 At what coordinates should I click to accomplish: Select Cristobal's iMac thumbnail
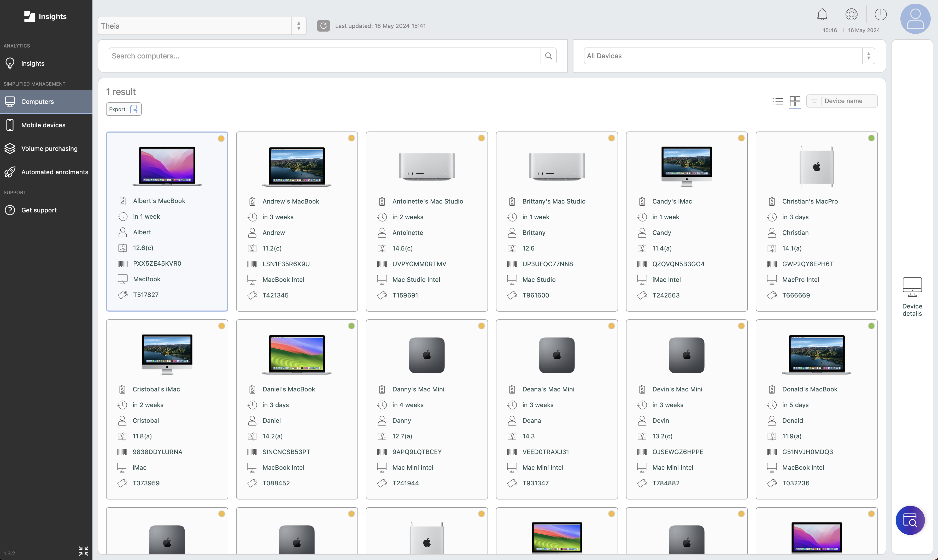click(167, 354)
